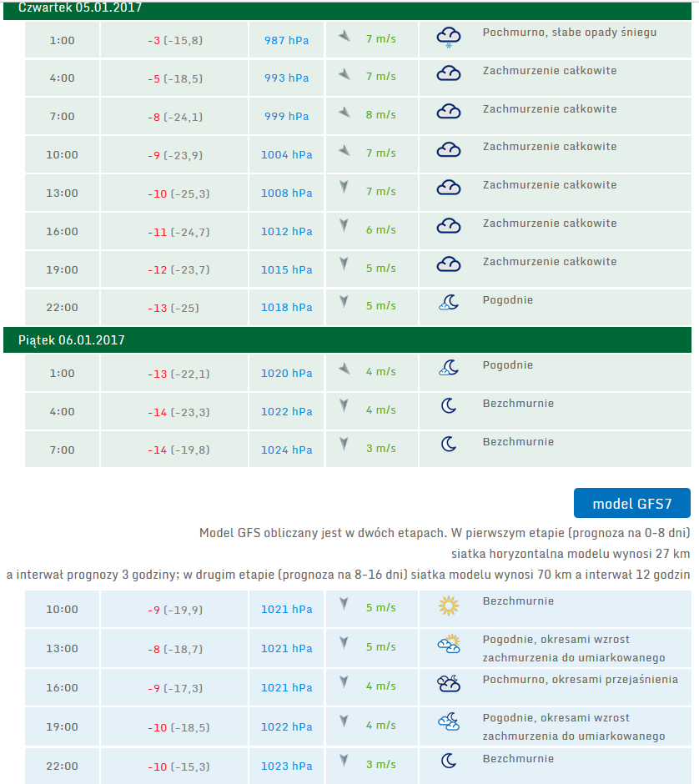This screenshot has width=699, height=784.
Task: Click the sun icon in the -9 (-19,9) row
Action: point(449,606)
